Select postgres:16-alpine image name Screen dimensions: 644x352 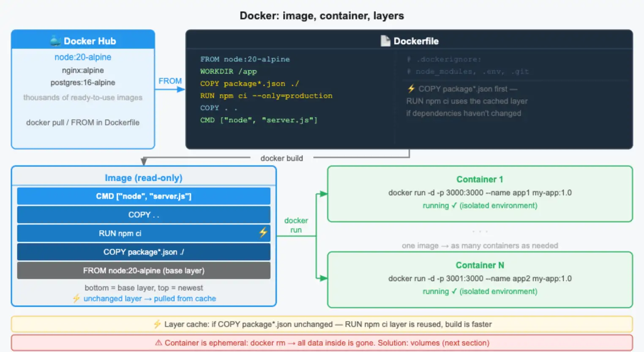[83, 82]
